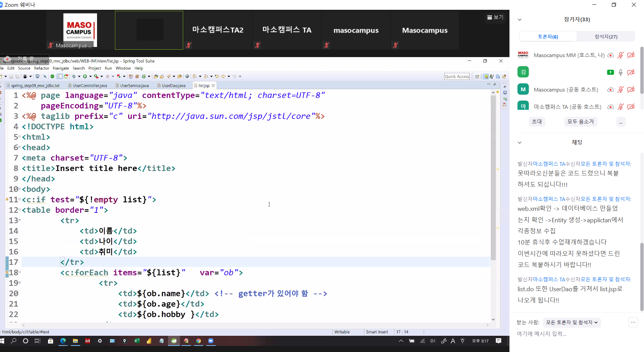This screenshot has height=352, width=644.
Task: Click the Boot Dashboard green power icon
Action: coord(52,76)
